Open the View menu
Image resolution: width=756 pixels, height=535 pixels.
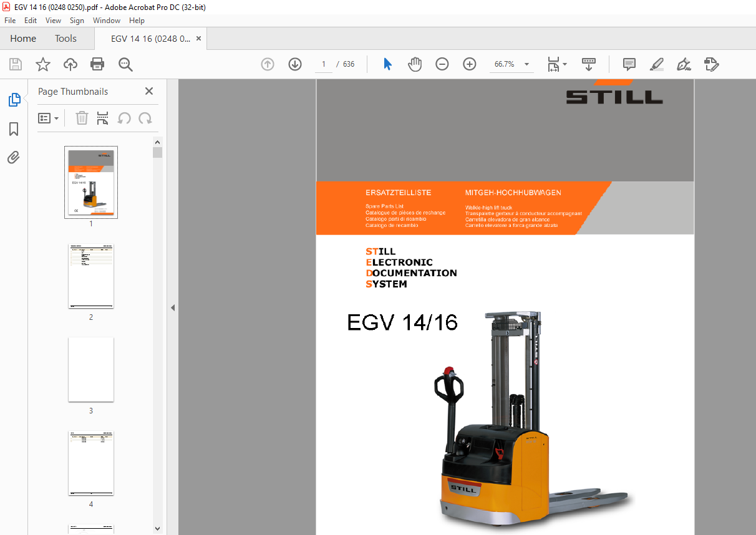click(54, 21)
